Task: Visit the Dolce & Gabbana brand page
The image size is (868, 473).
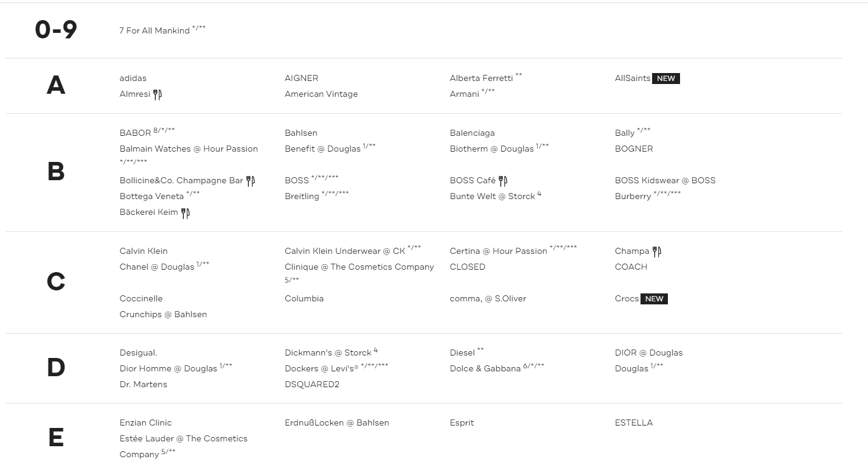Action: click(x=485, y=368)
